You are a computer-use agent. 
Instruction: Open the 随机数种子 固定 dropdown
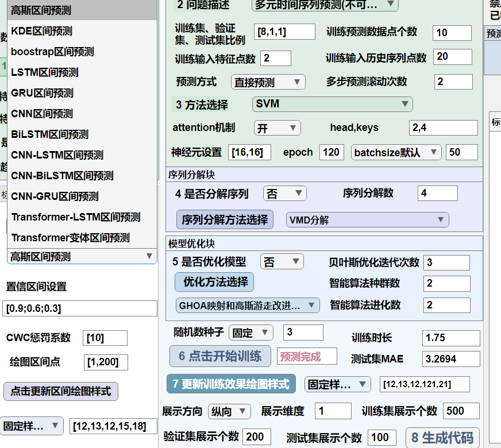click(250, 333)
